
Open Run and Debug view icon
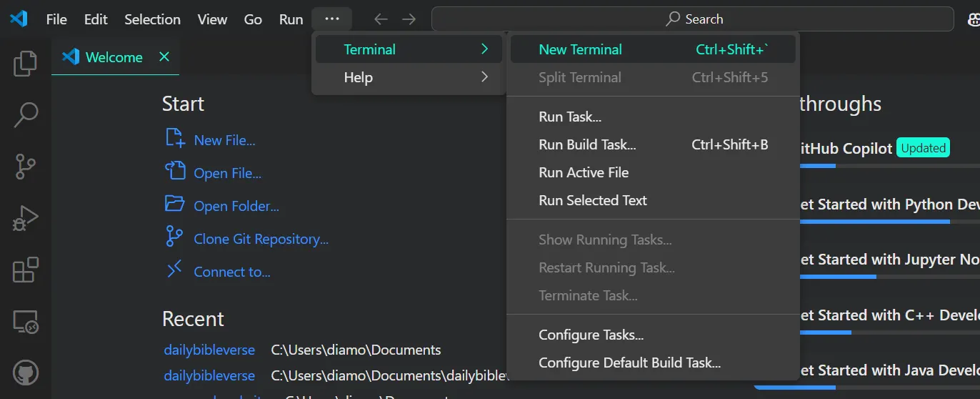(26, 219)
